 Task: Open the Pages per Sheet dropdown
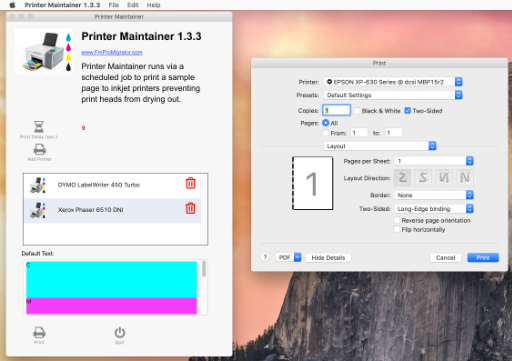[x=434, y=161]
